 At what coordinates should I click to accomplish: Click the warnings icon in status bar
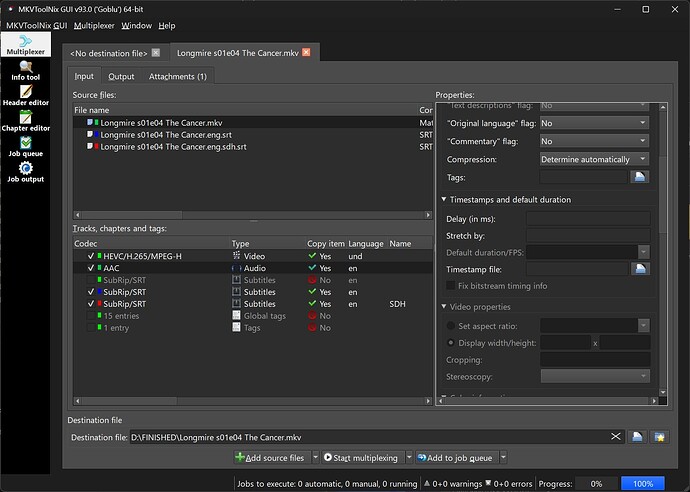click(426, 483)
